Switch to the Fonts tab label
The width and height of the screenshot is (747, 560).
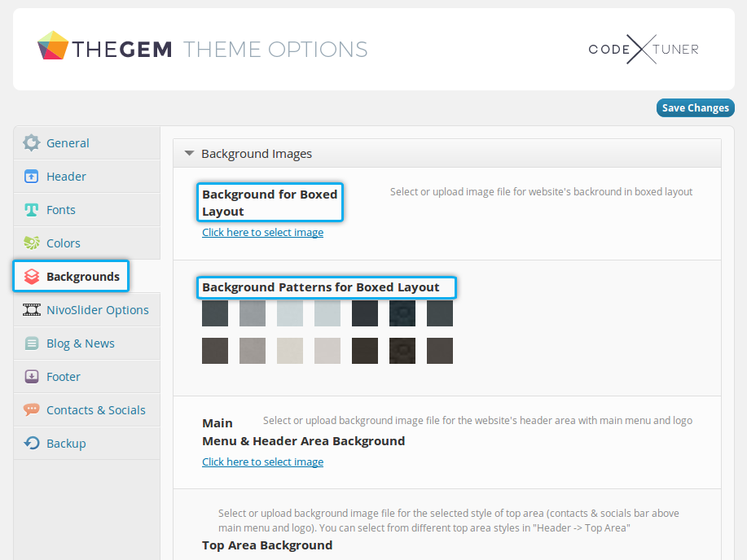tap(61, 210)
